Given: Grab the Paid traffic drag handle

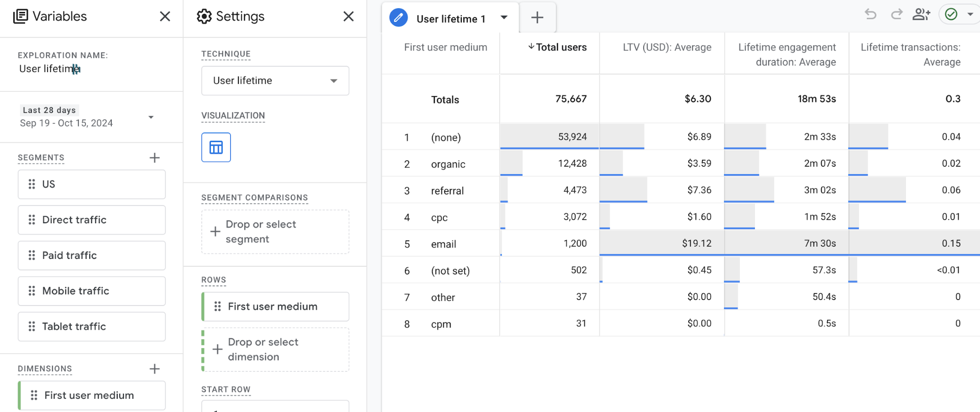Looking at the screenshot, I should point(32,256).
